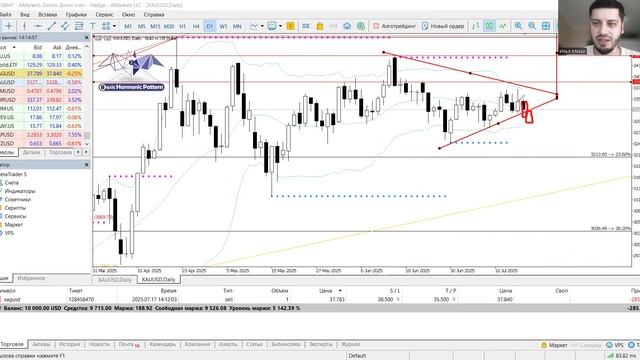Select the second XAUUSD,Daily chart tab
This screenshot has height=360, width=640.
point(158,280)
